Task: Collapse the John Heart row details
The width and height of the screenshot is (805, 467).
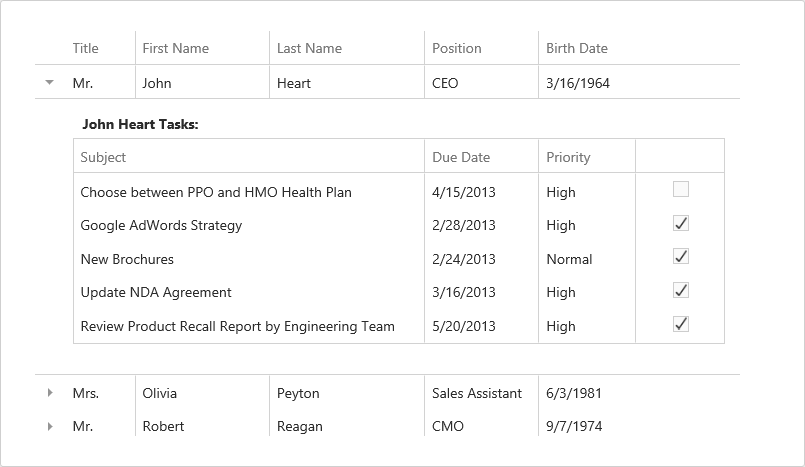Action: tap(49, 83)
